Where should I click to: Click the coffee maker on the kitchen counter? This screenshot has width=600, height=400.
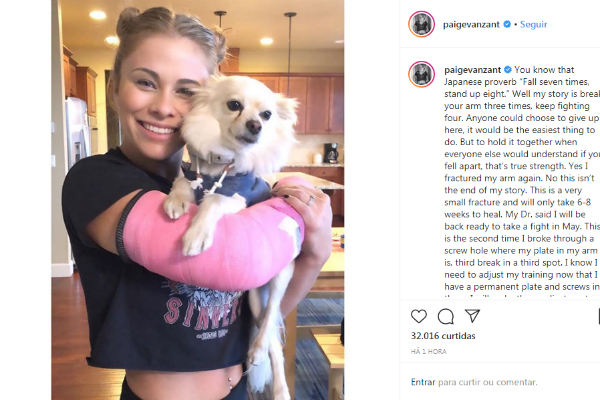click(331, 153)
